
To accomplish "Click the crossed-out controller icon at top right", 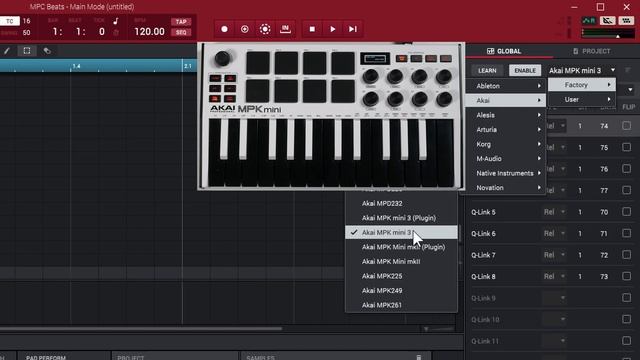I will [x=607, y=20].
